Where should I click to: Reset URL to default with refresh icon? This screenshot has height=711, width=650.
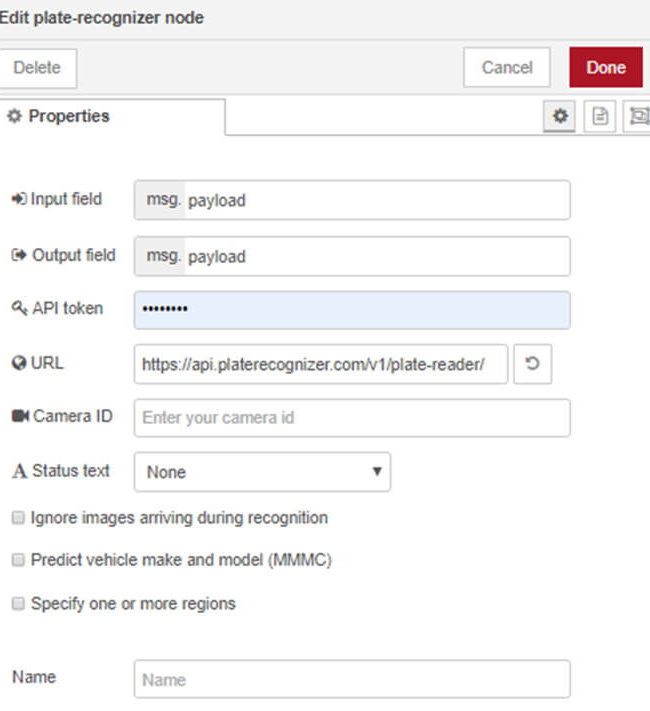533,364
